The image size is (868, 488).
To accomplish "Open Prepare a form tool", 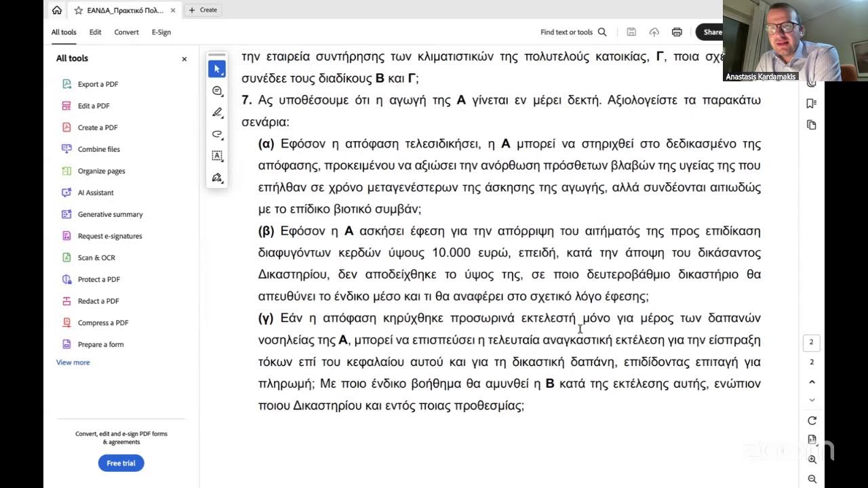I will coord(100,344).
